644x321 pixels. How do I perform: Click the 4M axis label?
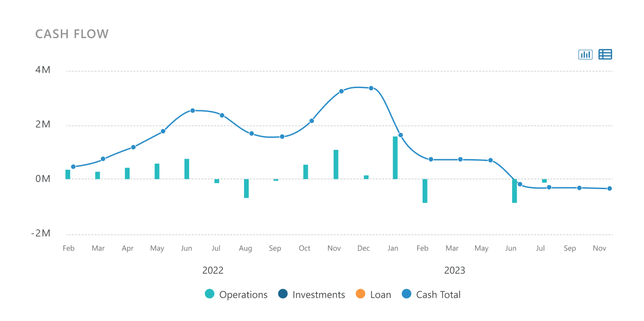click(x=43, y=70)
